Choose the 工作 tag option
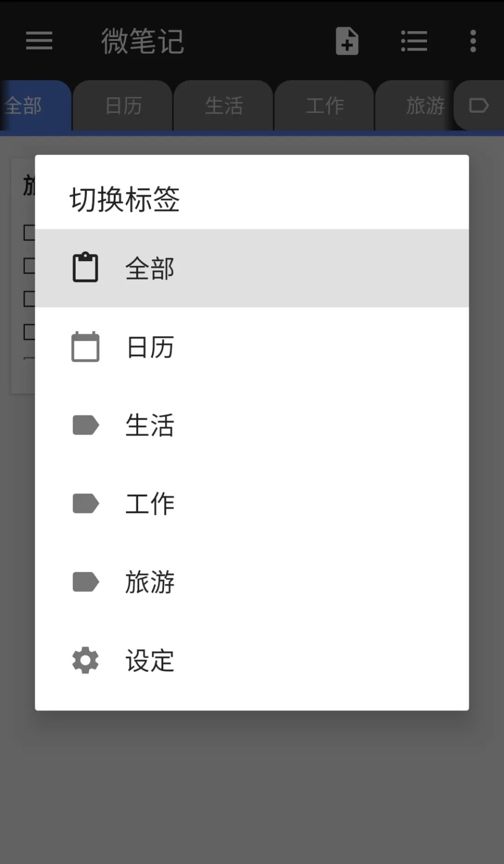Screen dimensions: 504x864 click(252, 503)
